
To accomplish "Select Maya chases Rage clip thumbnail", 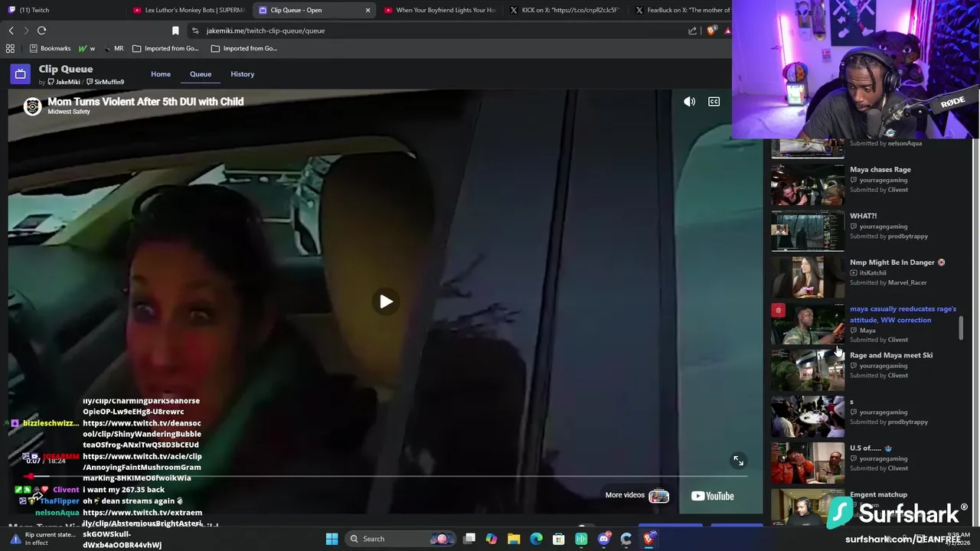I will 808,184.
